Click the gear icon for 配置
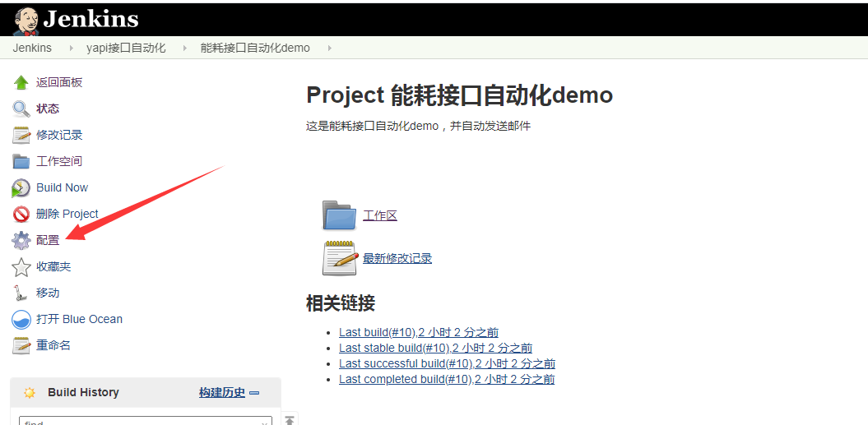Image resolution: width=868 pixels, height=425 pixels. (x=21, y=241)
